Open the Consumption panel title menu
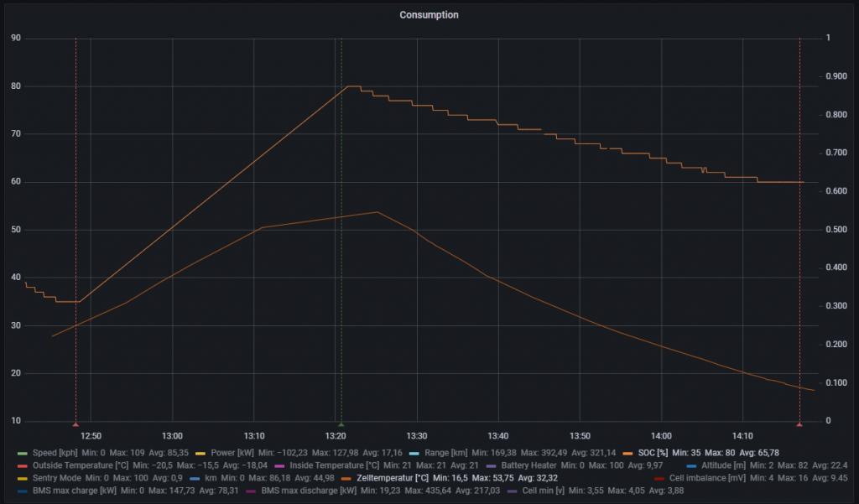The height and width of the screenshot is (504, 859). [429, 15]
